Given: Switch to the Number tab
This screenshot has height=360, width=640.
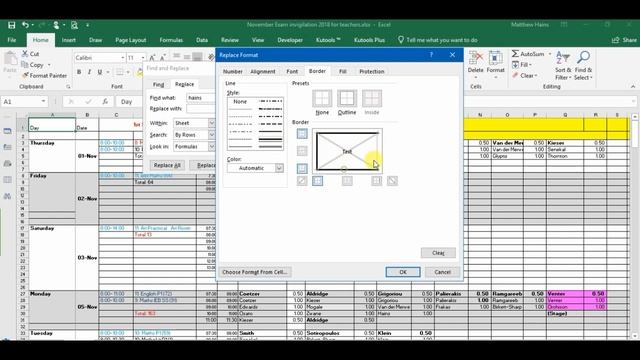Looking at the screenshot, I should [x=233, y=71].
